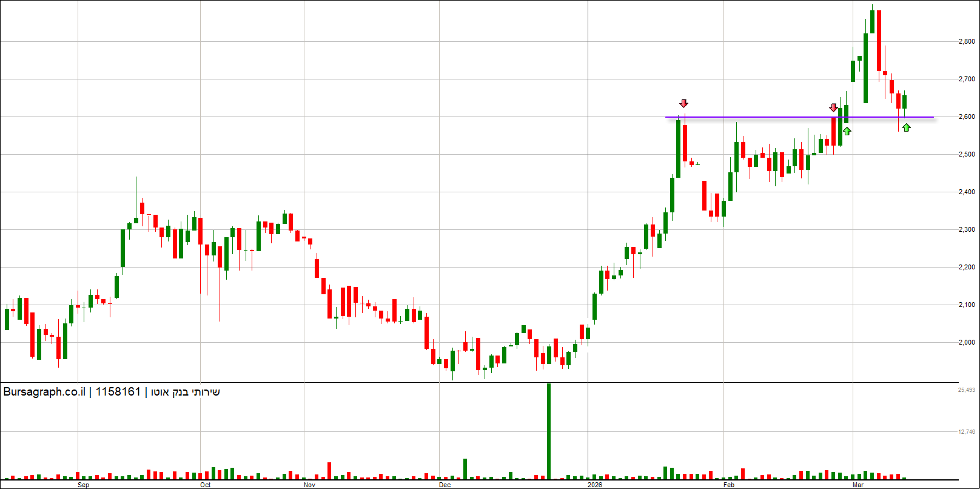Click the 2,600 price axis label
The height and width of the screenshot is (489, 980).
pos(967,116)
